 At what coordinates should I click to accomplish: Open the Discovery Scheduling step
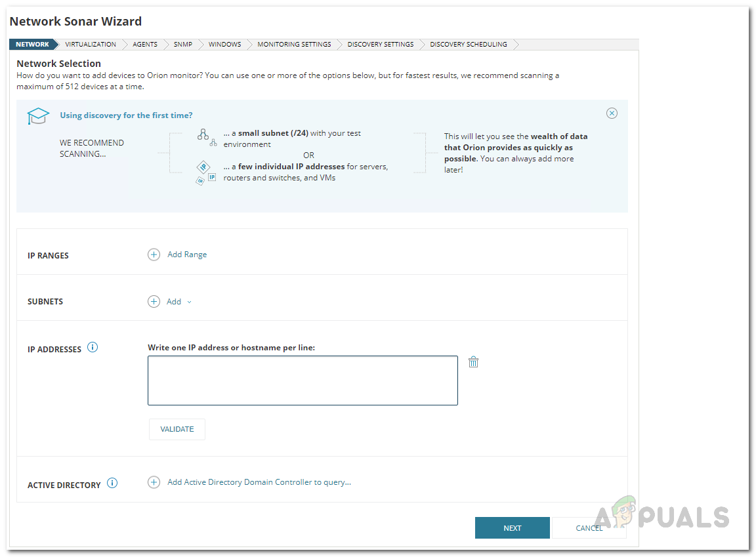pos(469,45)
